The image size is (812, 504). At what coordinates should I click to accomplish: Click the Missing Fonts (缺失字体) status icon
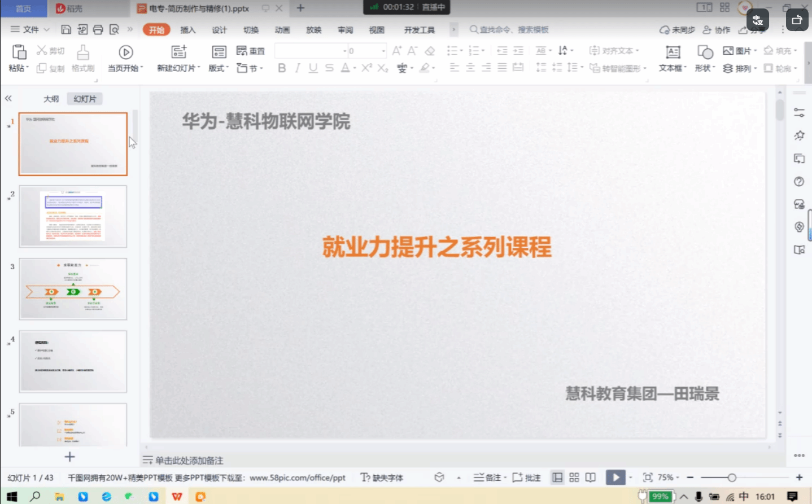[382, 478]
